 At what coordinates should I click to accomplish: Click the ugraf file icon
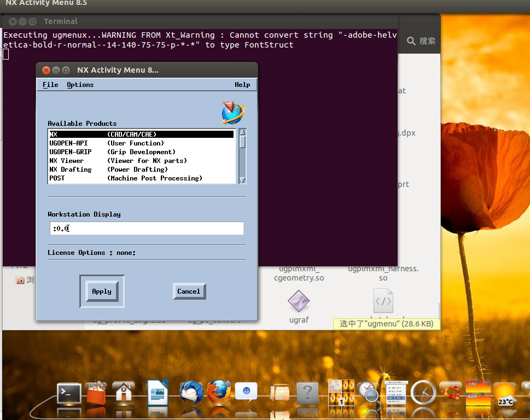pyautogui.click(x=299, y=301)
